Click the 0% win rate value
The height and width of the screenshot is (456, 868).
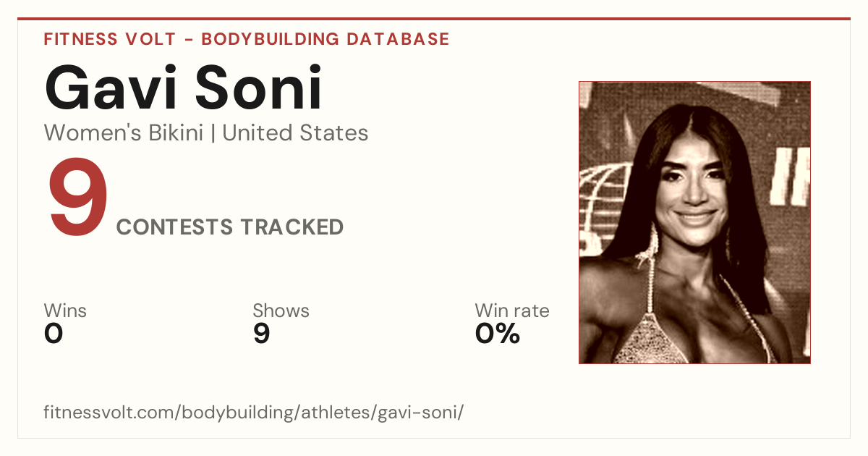coord(498,334)
